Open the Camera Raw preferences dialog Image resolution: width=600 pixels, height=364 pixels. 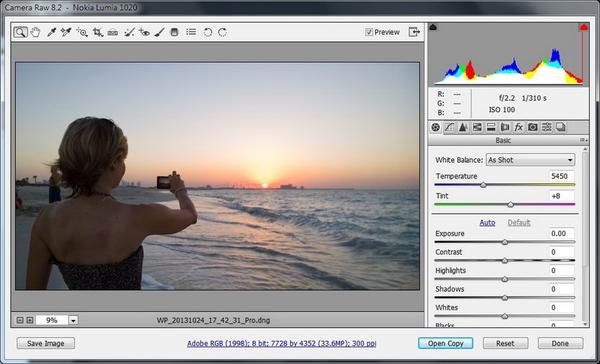tap(191, 32)
